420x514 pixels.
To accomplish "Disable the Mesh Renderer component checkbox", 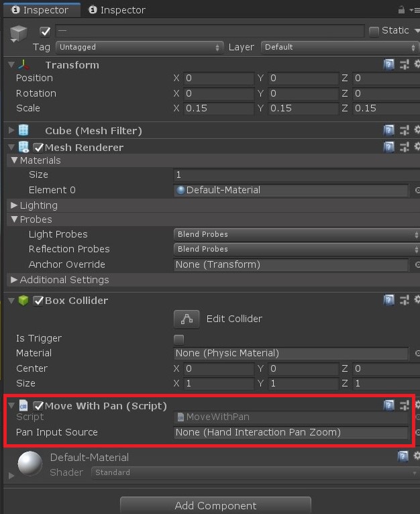I will [38, 148].
